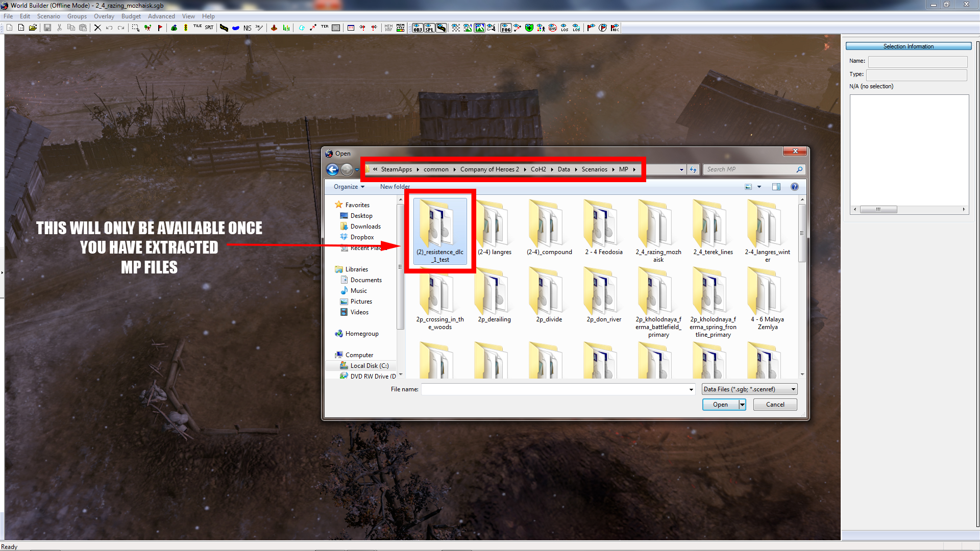Toggle green shield overlay visibility

(x=529, y=28)
